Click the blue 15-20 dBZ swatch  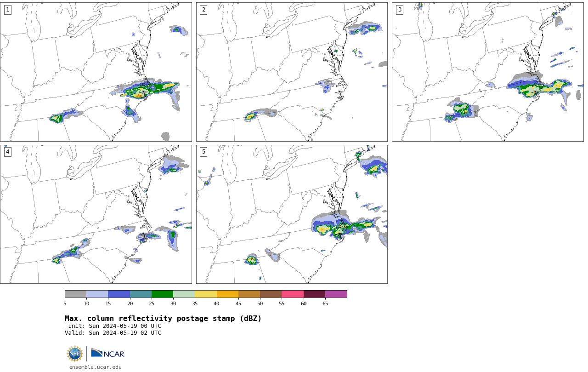[x=119, y=294]
